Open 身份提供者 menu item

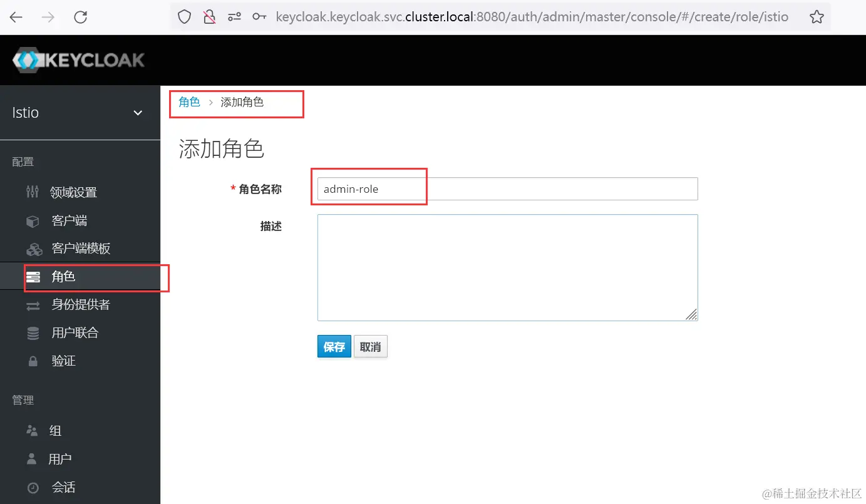[81, 305]
